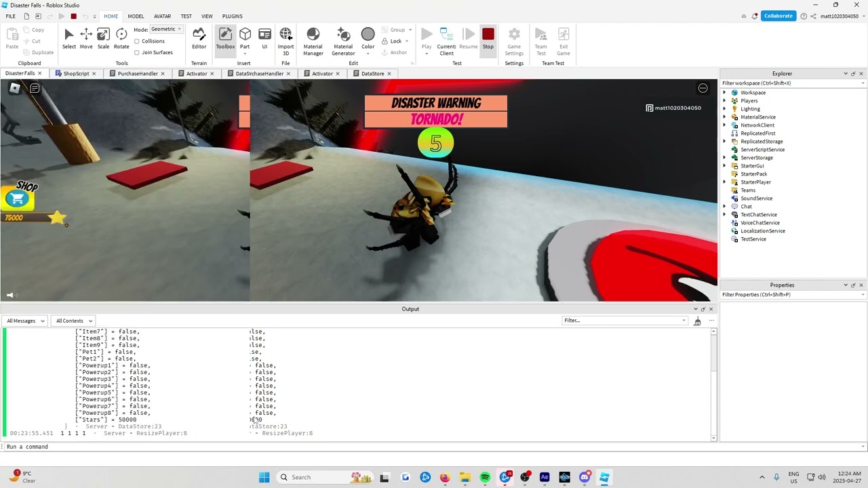868x488 pixels.
Task: Expand the StarterPlayer node
Action: (724, 182)
